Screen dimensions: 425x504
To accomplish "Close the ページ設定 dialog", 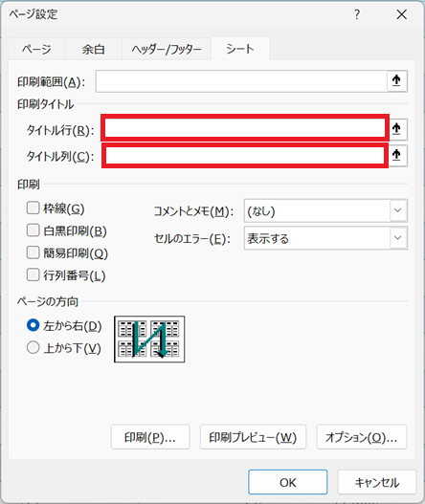I will click(401, 14).
